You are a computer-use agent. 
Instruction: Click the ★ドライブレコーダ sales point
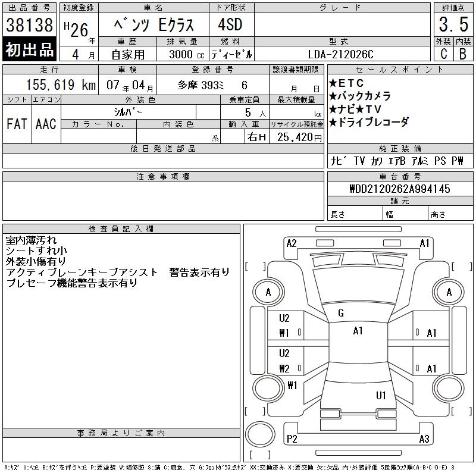point(369,122)
